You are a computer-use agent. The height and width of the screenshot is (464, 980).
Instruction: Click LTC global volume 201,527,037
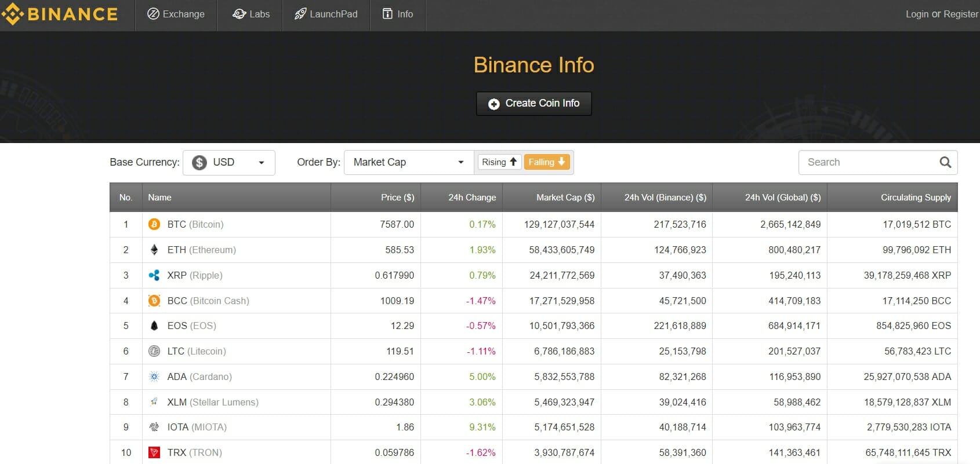tap(794, 351)
